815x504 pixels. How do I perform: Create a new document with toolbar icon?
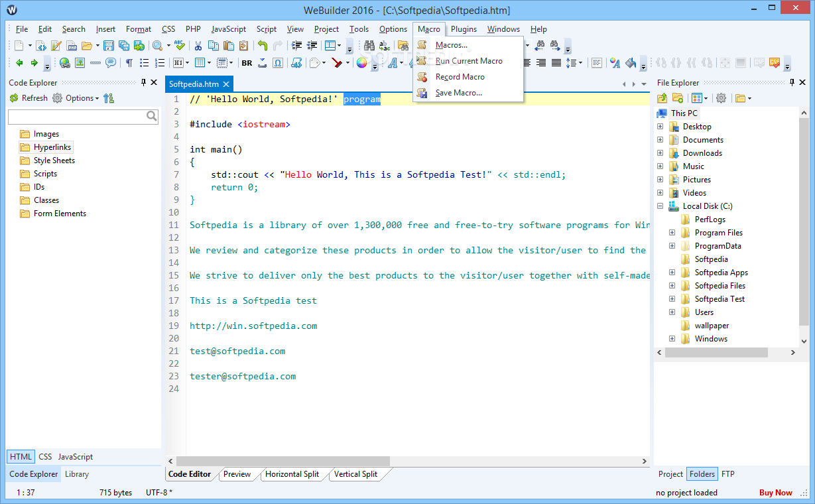click(x=19, y=46)
